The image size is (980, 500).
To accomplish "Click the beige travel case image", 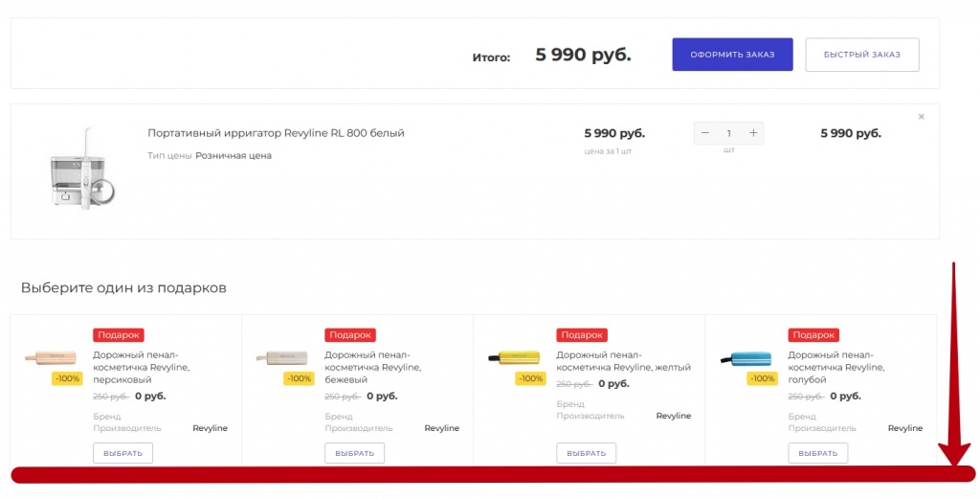I will click(283, 356).
